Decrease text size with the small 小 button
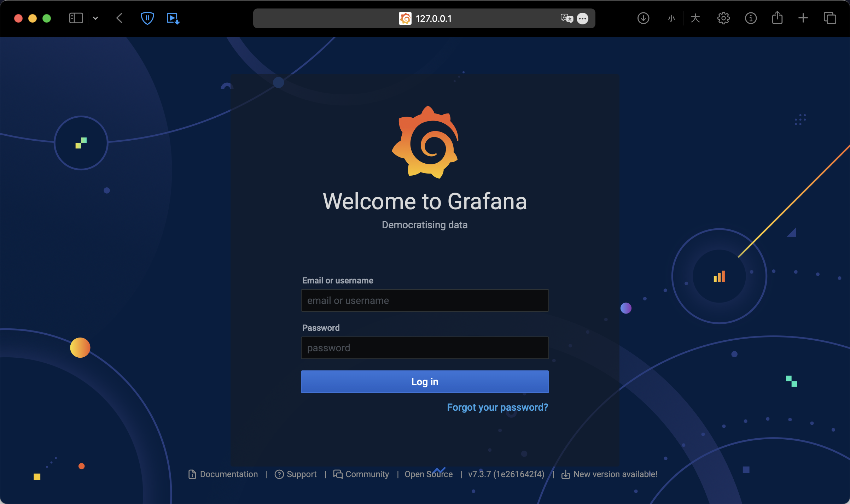 (671, 18)
